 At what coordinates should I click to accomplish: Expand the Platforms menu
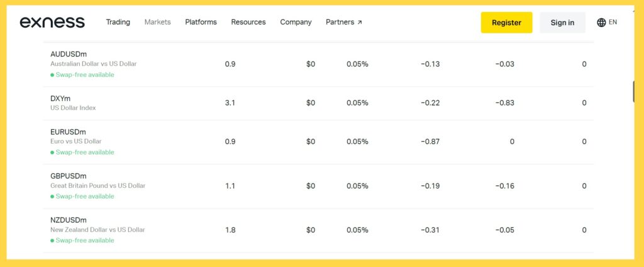tap(201, 22)
